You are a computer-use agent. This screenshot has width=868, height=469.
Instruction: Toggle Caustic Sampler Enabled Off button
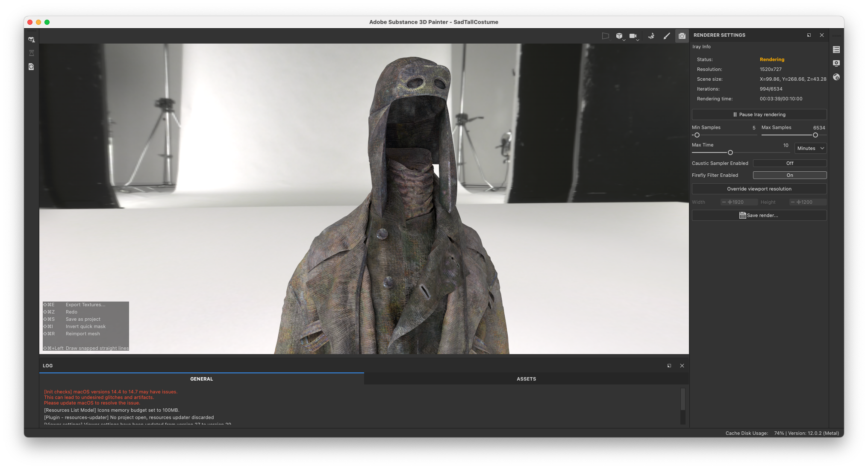tap(789, 163)
